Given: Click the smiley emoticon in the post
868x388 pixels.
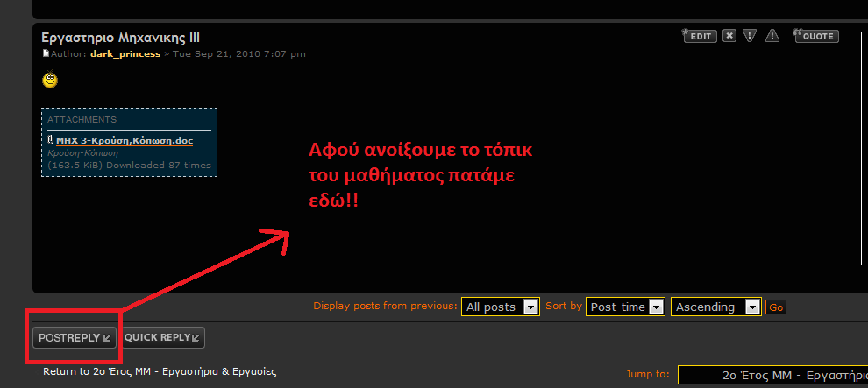Looking at the screenshot, I should click(51, 81).
